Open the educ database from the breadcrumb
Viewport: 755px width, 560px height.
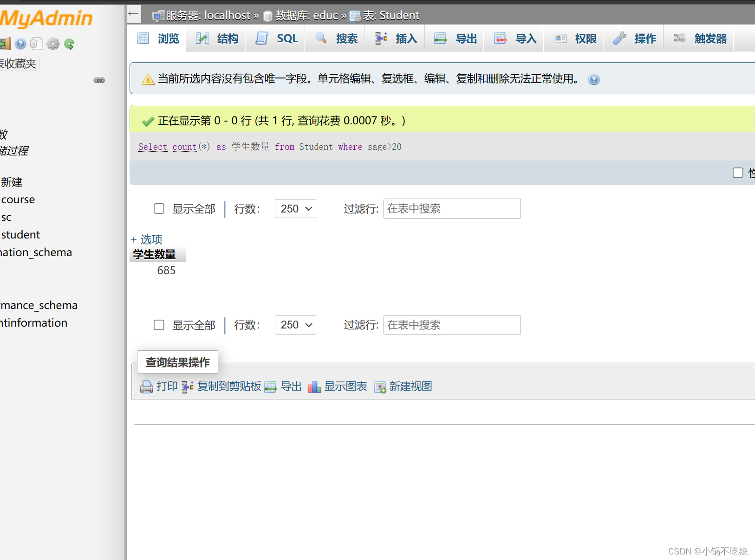(x=325, y=15)
